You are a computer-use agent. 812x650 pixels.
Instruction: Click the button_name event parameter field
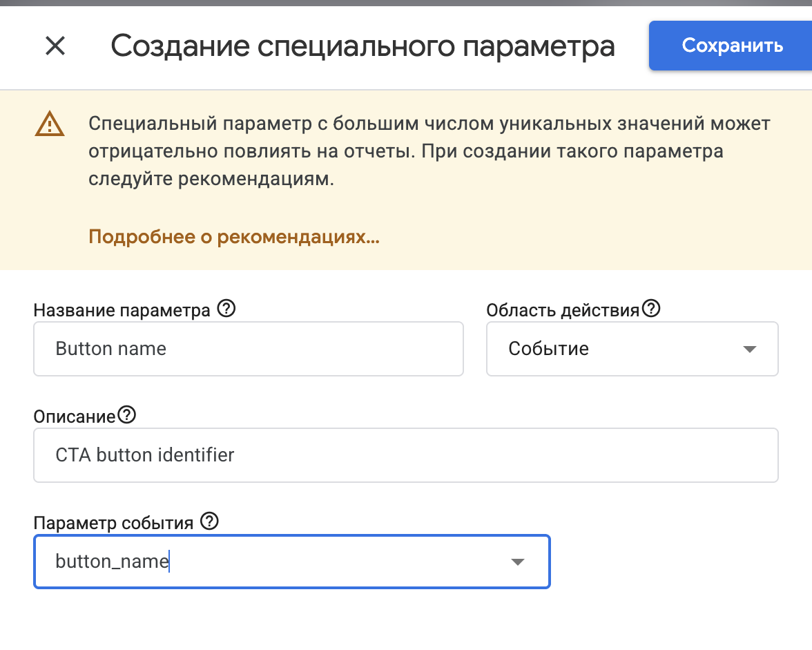(291, 562)
